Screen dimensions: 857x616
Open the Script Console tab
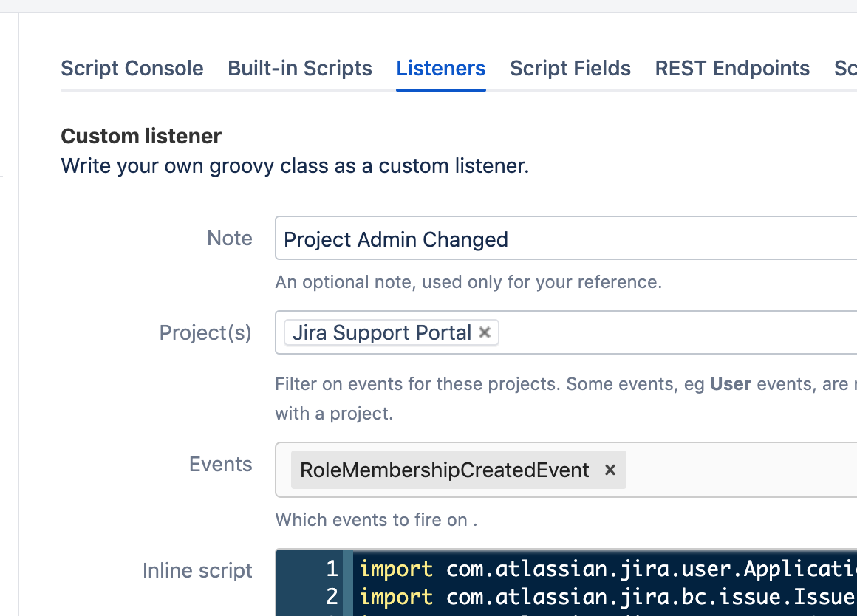(x=132, y=69)
